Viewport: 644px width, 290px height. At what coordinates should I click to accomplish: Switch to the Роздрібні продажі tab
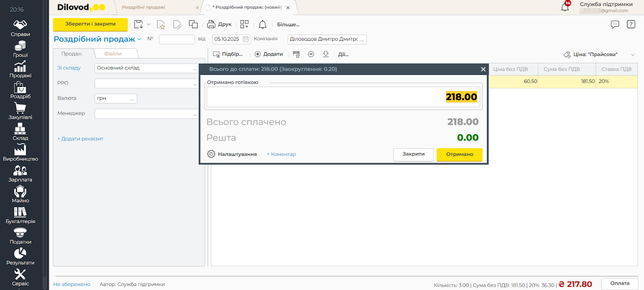[144, 7]
